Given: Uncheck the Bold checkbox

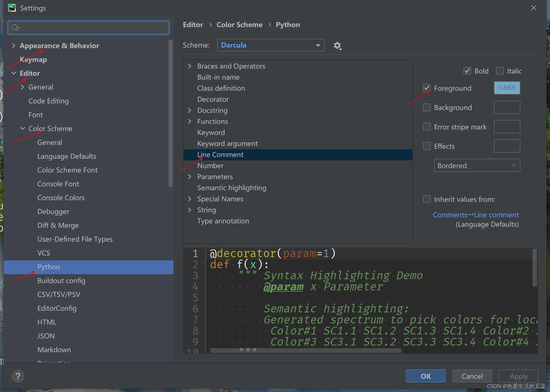Looking at the screenshot, I should tap(467, 71).
